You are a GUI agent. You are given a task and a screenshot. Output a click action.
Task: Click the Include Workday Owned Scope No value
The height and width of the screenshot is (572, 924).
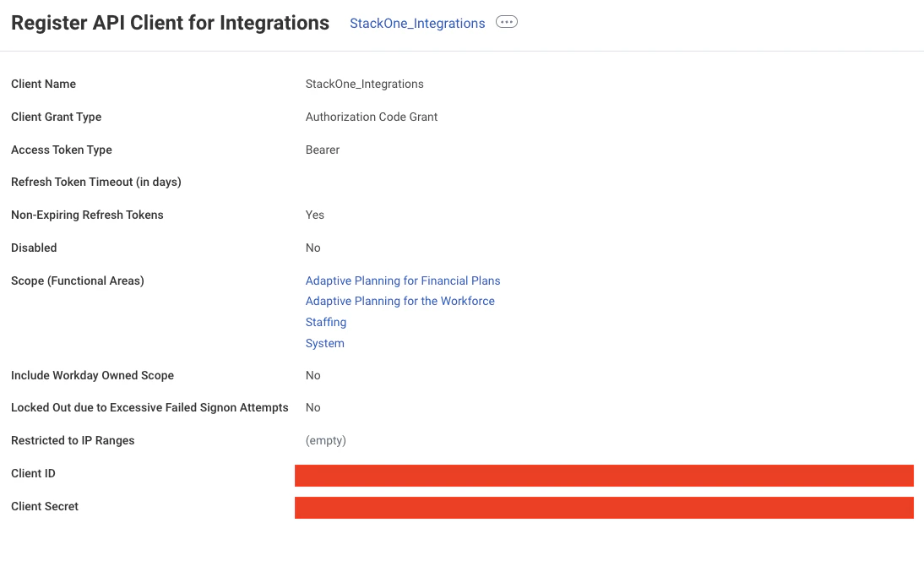(x=313, y=375)
